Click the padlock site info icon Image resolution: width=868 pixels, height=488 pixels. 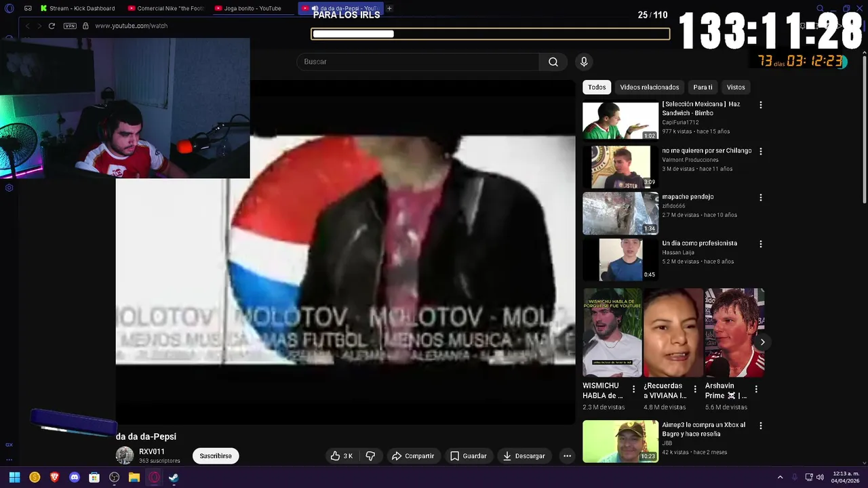coord(85,26)
